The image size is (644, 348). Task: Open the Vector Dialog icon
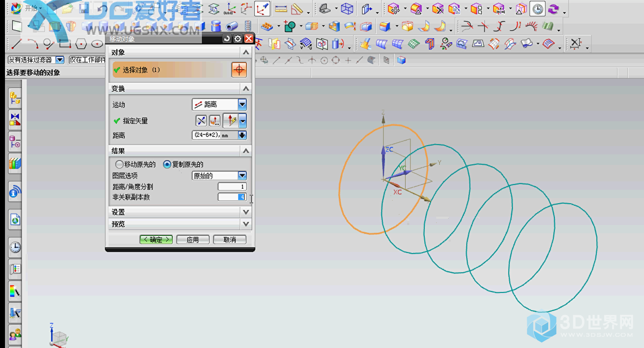214,121
